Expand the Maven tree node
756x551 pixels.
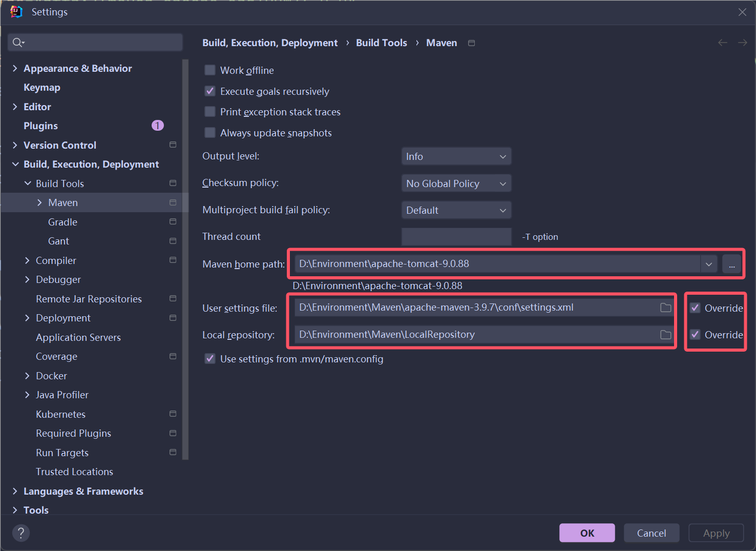tap(39, 202)
